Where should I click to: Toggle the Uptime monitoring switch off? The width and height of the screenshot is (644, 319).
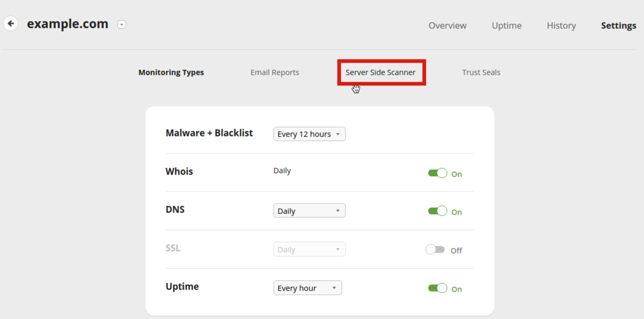pyautogui.click(x=437, y=288)
